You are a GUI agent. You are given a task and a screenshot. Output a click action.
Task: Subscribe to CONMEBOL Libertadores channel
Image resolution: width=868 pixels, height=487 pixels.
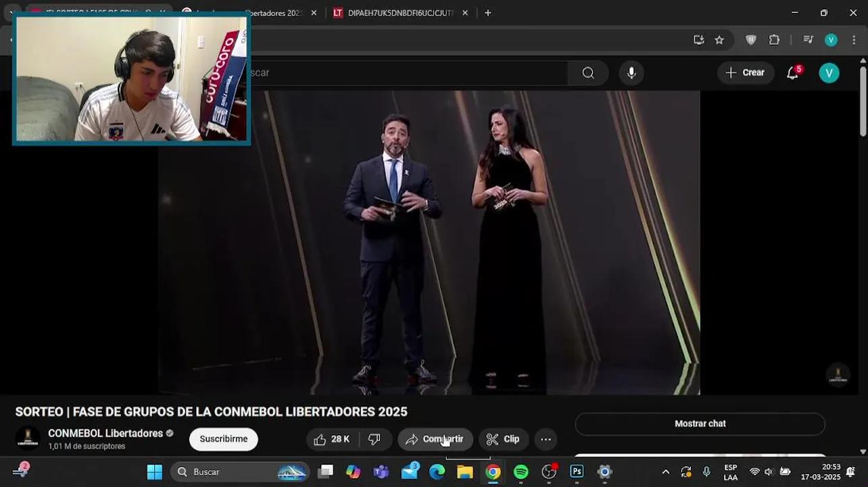223,440
